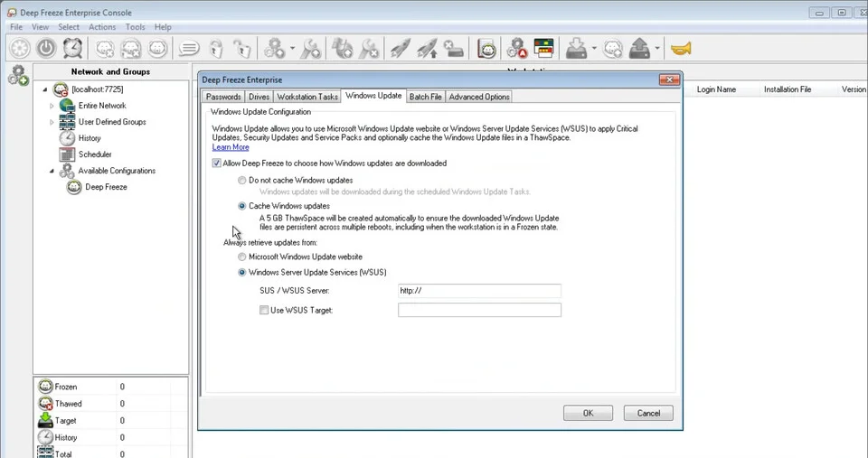The image size is (868, 458).
Task: Click the bear with arrow icon near upload
Action: click(x=613, y=49)
